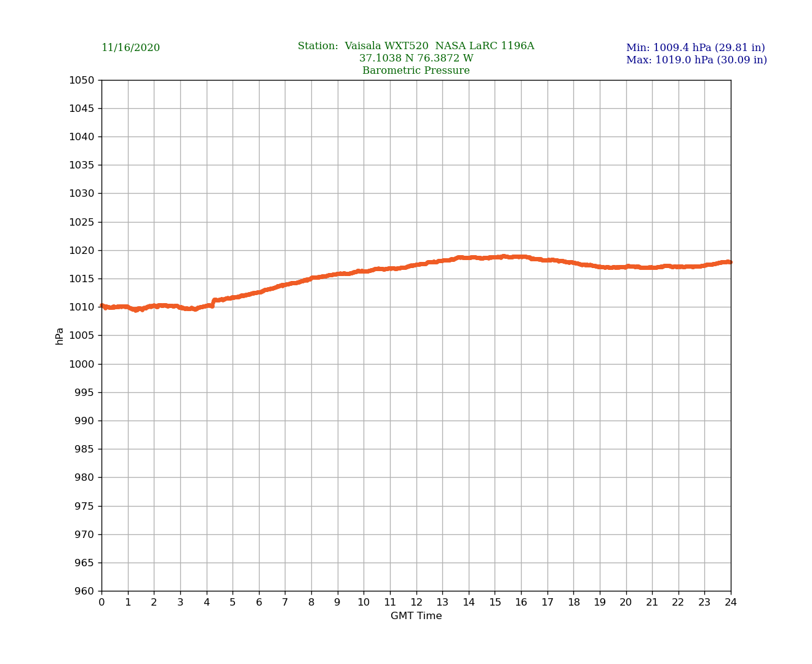Click the Barometric Pressure chart title

[x=416, y=71]
